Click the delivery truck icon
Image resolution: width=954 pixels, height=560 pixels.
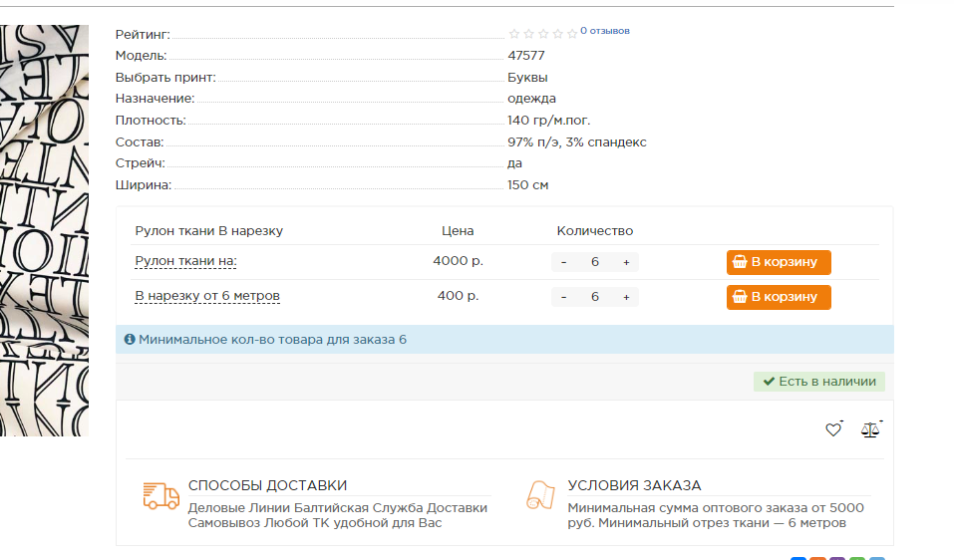tap(160, 495)
